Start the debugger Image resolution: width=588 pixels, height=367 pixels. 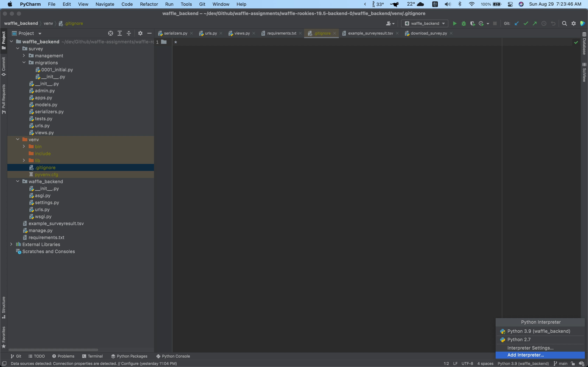point(464,23)
